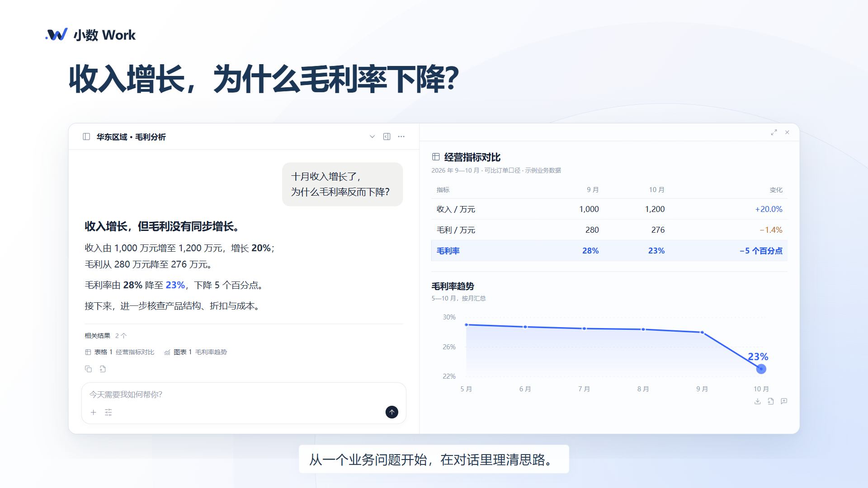Toggle the split panel layout icon

tap(387, 136)
